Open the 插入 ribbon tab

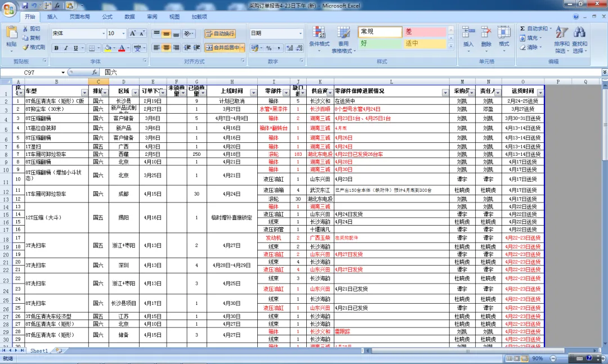point(52,17)
